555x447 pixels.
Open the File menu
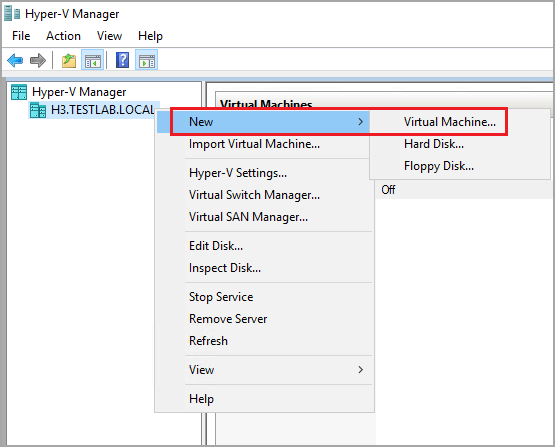21,36
